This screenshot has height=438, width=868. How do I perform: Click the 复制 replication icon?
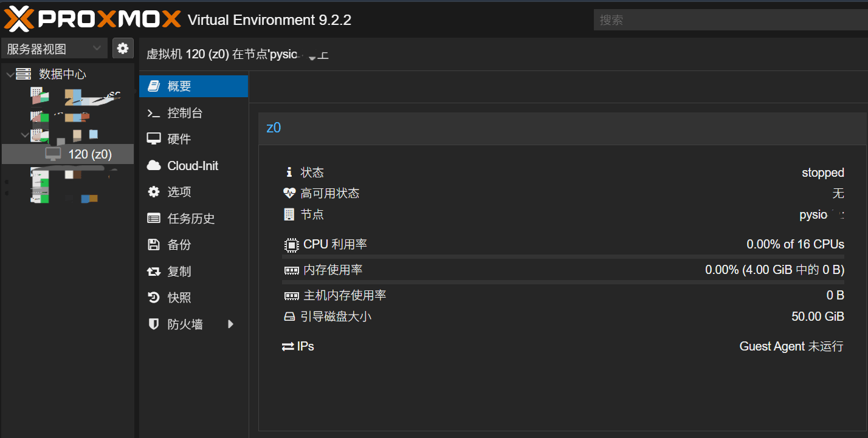[x=154, y=272]
